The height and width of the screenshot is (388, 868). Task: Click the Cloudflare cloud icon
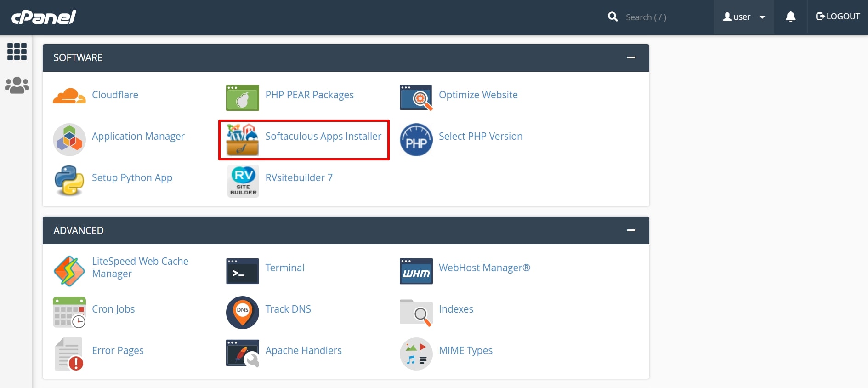tap(69, 96)
